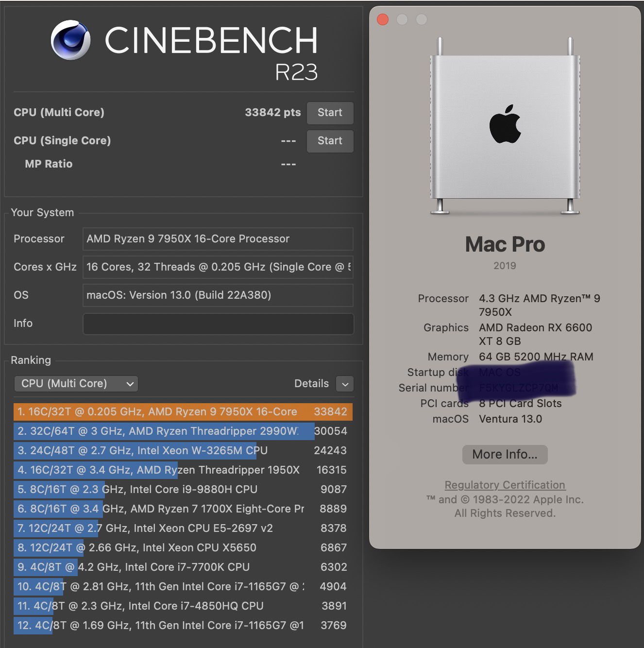Select ranking row 5 Intel Core i9-9880H

tap(183, 490)
